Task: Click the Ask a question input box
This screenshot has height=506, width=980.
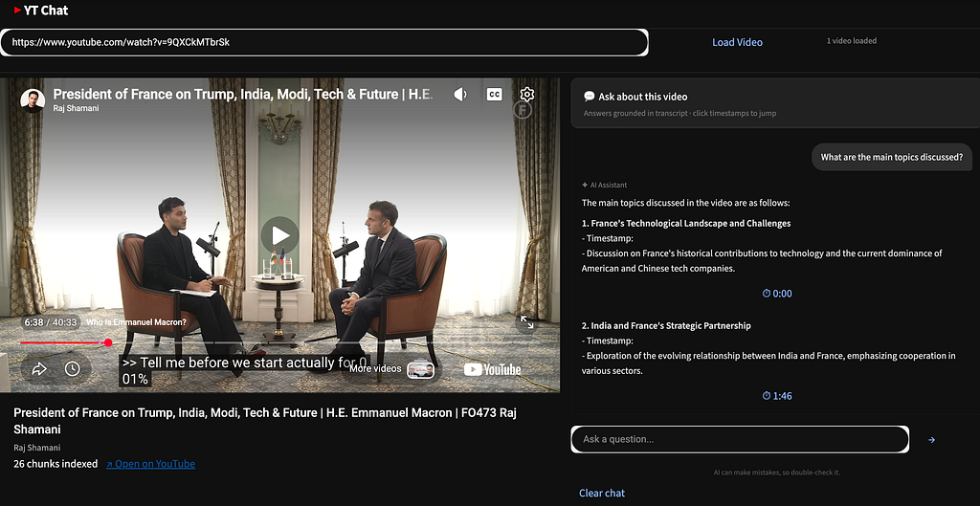Action: pyautogui.click(x=740, y=439)
